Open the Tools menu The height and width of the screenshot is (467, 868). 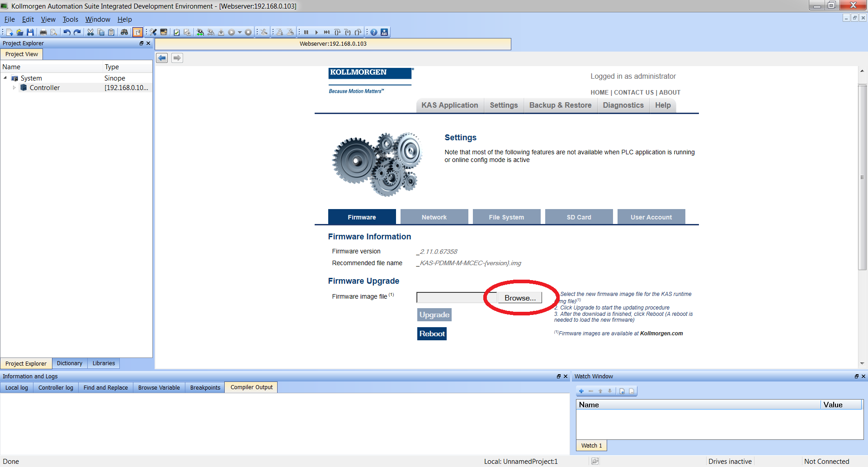point(70,19)
